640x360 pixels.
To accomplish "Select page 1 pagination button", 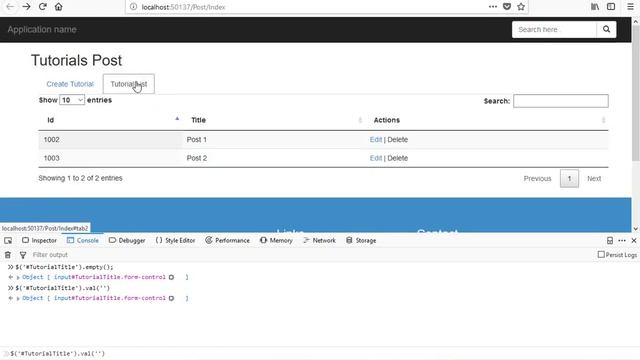I will click(569, 179).
